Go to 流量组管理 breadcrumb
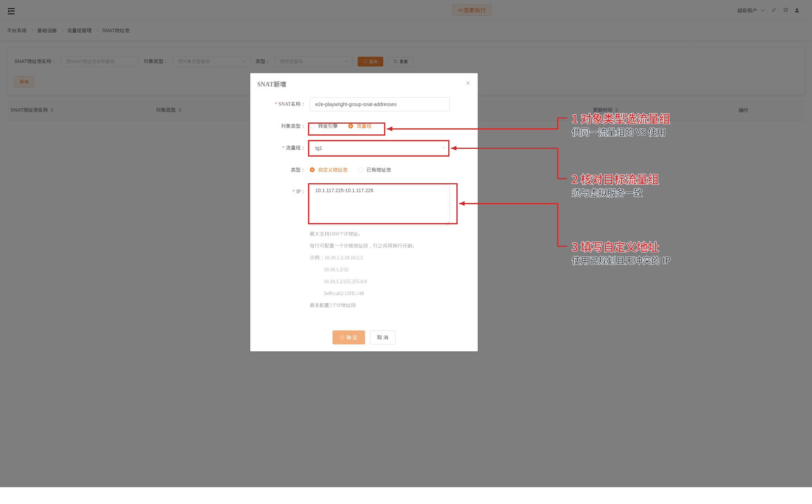812x504 pixels. (79, 30)
